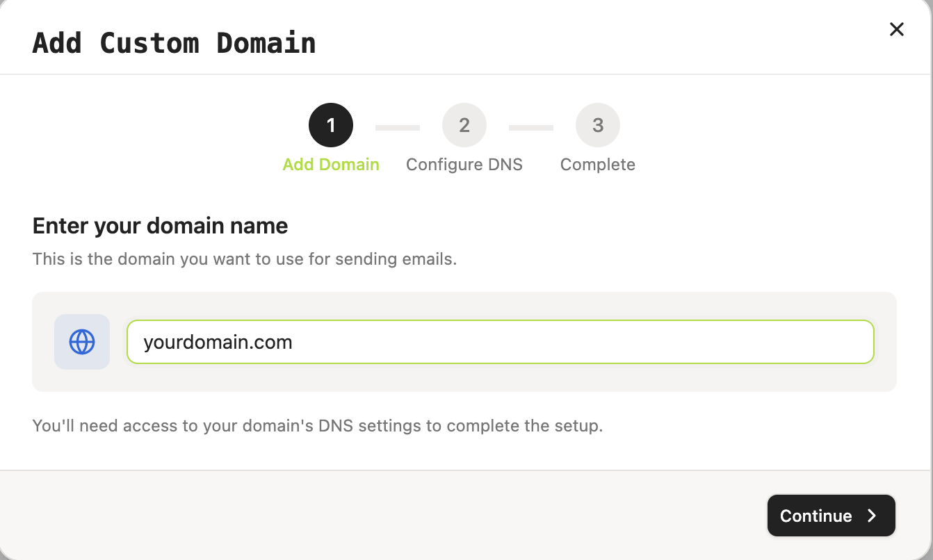The width and height of the screenshot is (933, 560).
Task: Jump to step 3 circle indicator
Action: pyautogui.click(x=598, y=125)
